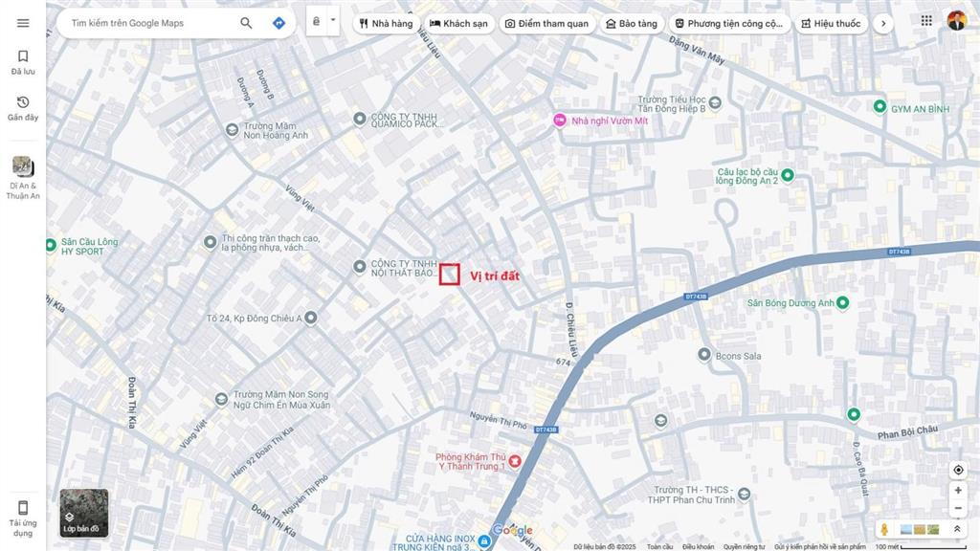Show more category chips with right chevron

[883, 24]
